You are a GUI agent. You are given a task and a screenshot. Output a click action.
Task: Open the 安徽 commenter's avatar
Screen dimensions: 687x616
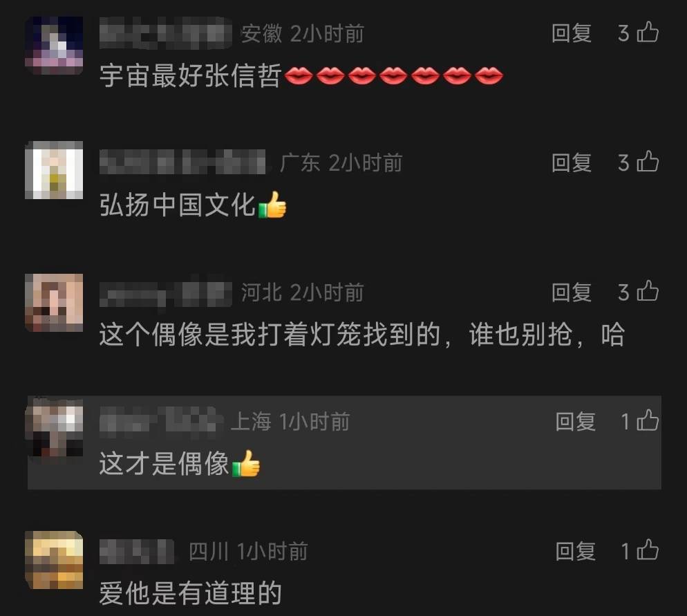54,46
